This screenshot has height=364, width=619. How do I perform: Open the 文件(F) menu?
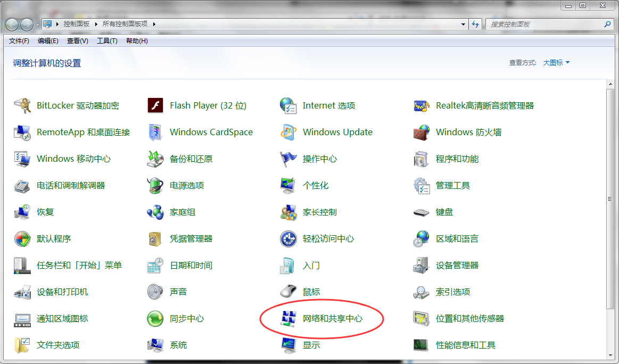click(x=19, y=40)
